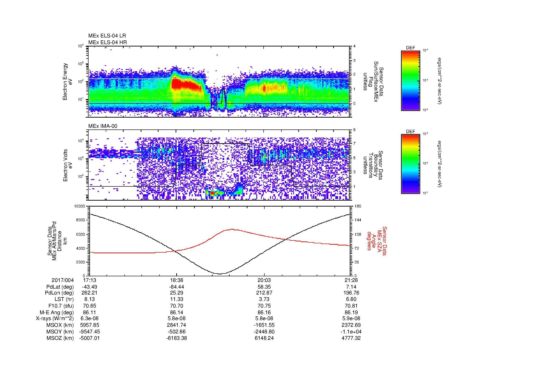
Task: Click the 20:03 time tick label
Action: click(x=264, y=280)
